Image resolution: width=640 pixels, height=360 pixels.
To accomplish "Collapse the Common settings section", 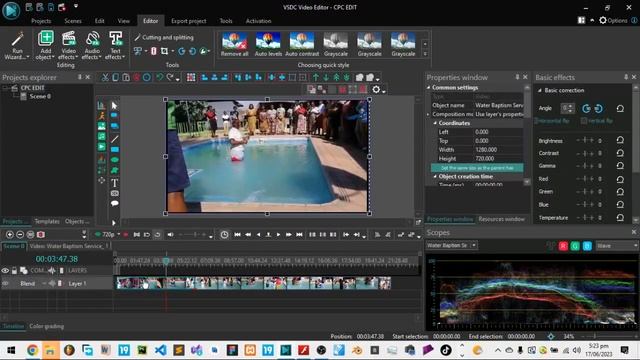I will pyautogui.click(x=429, y=87).
